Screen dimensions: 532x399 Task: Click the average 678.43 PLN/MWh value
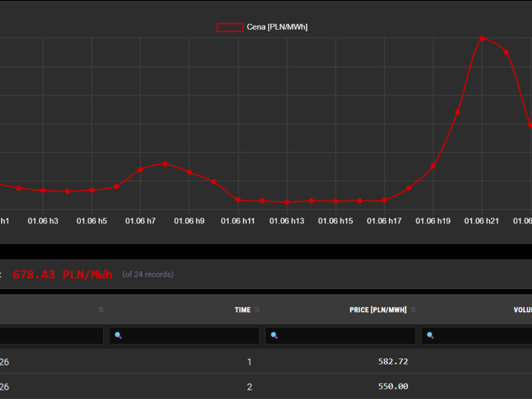pyautogui.click(x=62, y=275)
